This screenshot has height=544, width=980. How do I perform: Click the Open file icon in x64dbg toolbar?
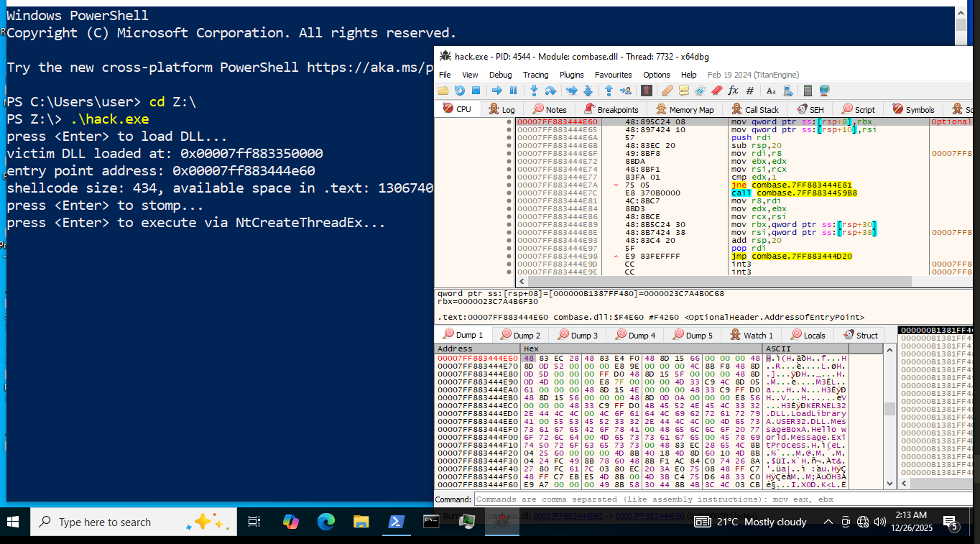pyautogui.click(x=443, y=91)
